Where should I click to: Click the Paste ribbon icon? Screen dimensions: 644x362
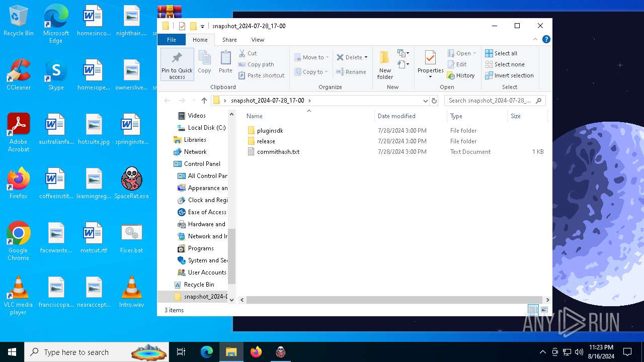(x=225, y=62)
